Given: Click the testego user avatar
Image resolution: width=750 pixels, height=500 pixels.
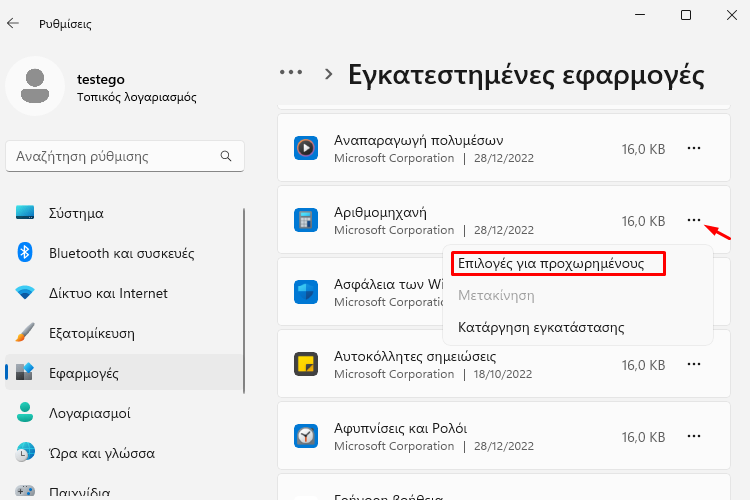Looking at the screenshot, I should 35,86.
